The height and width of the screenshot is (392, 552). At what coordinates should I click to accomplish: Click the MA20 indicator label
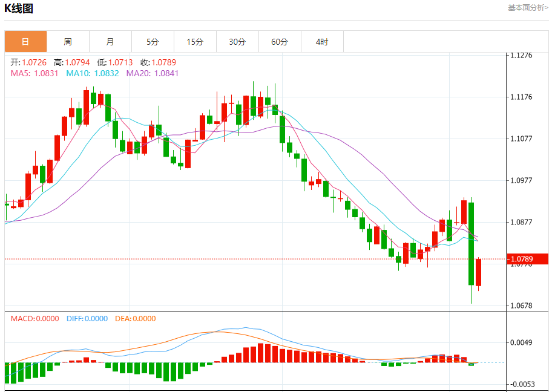click(153, 73)
